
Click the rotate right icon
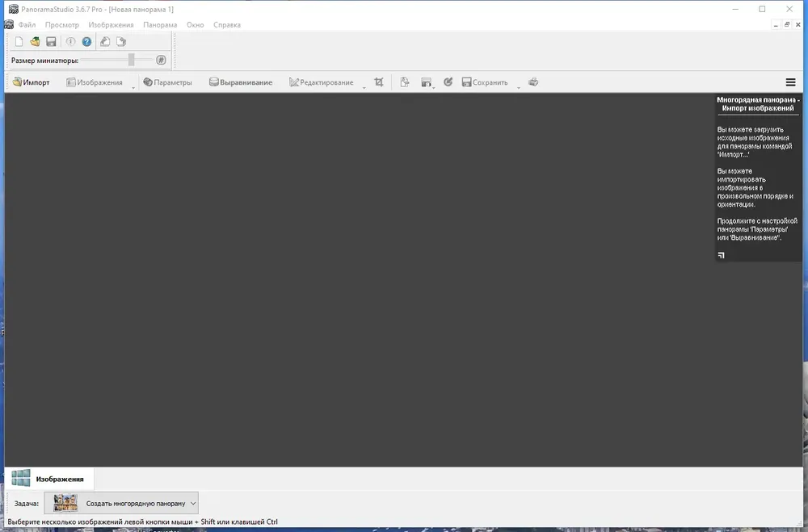click(x=121, y=42)
